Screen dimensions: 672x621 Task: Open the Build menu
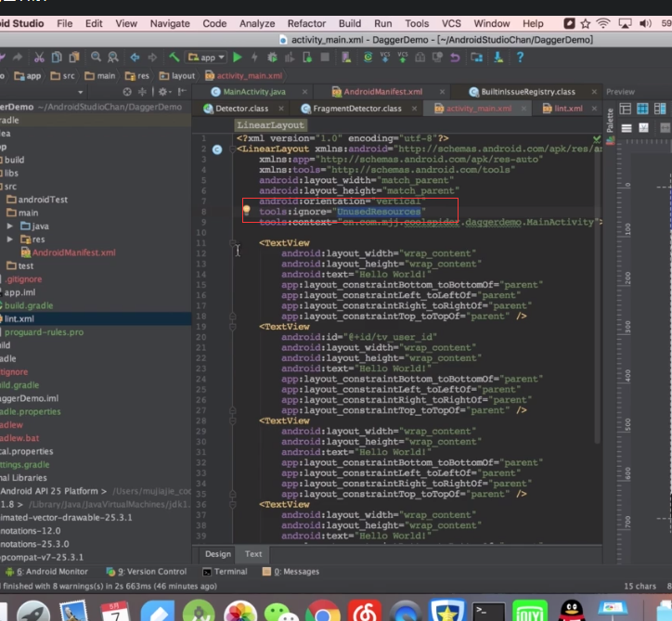(350, 23)
